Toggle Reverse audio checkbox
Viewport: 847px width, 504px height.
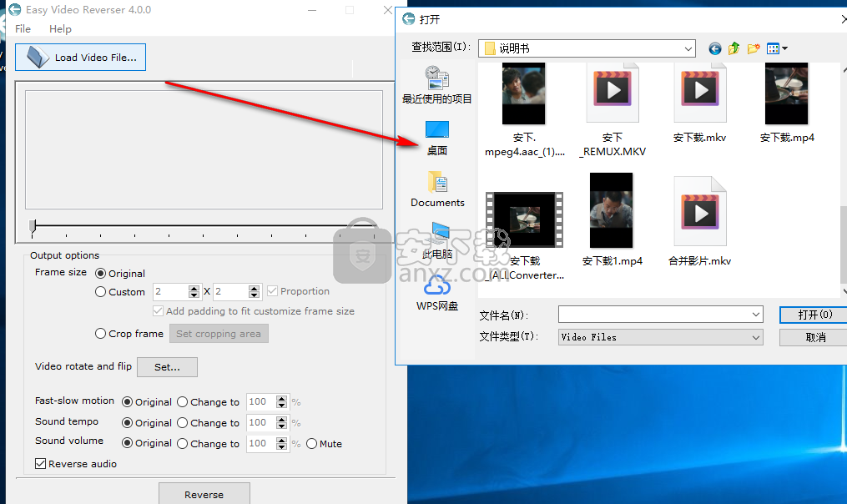point(40,463)
